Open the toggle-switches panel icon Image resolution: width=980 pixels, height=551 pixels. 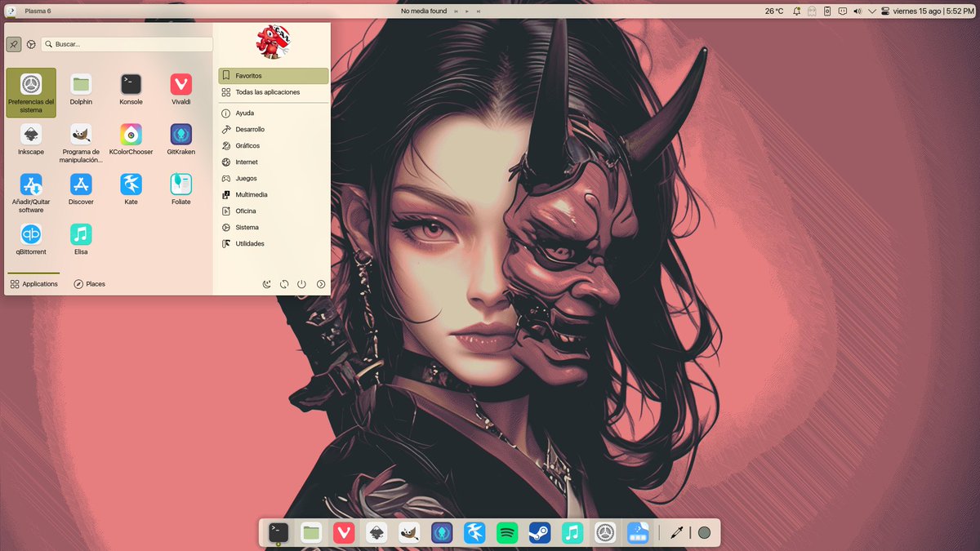[x=885, y=11]
